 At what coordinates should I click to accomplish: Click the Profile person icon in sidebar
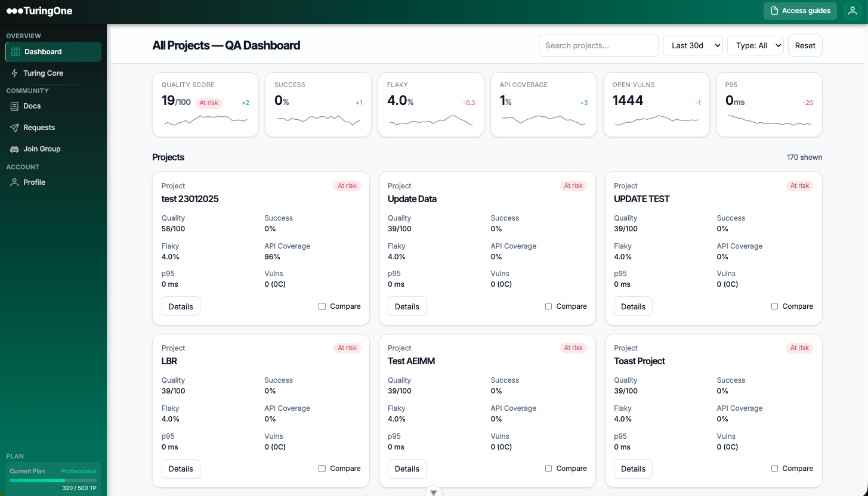(x=15, y=182)
